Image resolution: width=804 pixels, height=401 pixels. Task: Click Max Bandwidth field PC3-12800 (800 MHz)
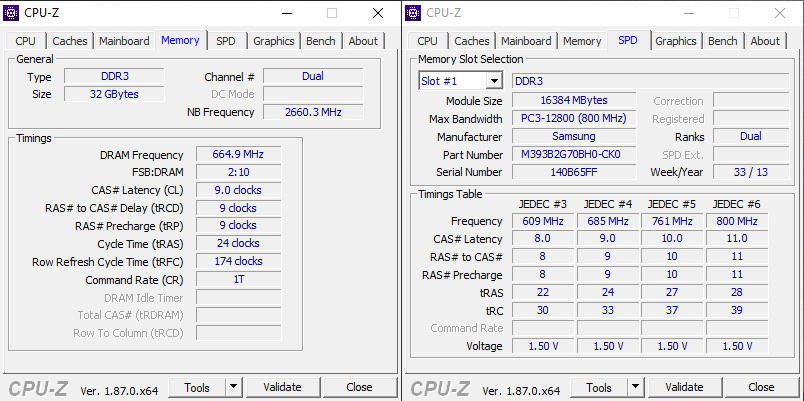(574, 118)
